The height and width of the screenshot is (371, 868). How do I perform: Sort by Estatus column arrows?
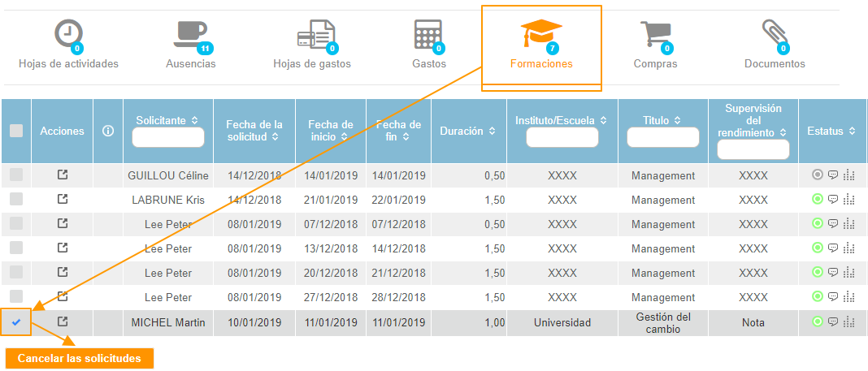[851, 131]
